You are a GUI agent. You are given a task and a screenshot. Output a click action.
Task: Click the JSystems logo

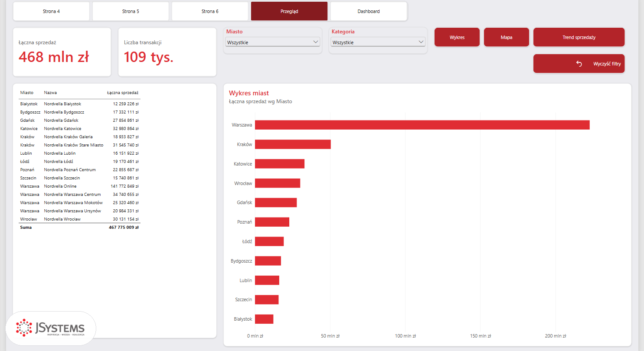click(51, 328)
